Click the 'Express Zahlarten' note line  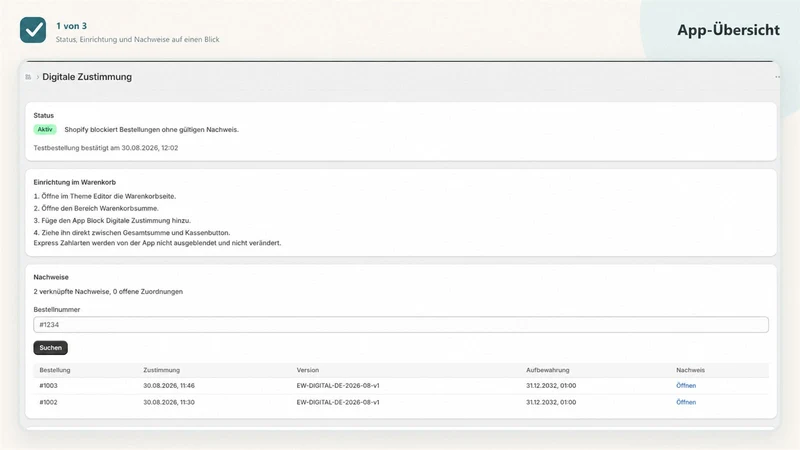tap(157, 243)
